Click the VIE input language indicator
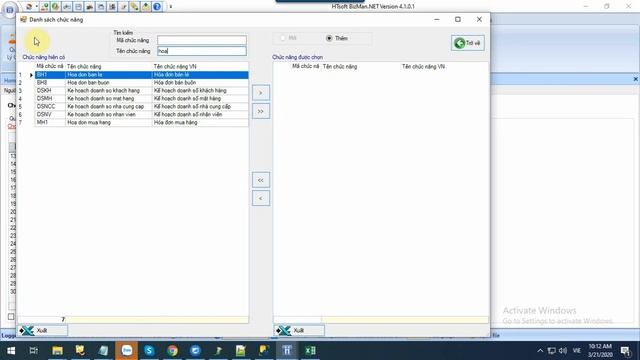 tap(577, 351)
